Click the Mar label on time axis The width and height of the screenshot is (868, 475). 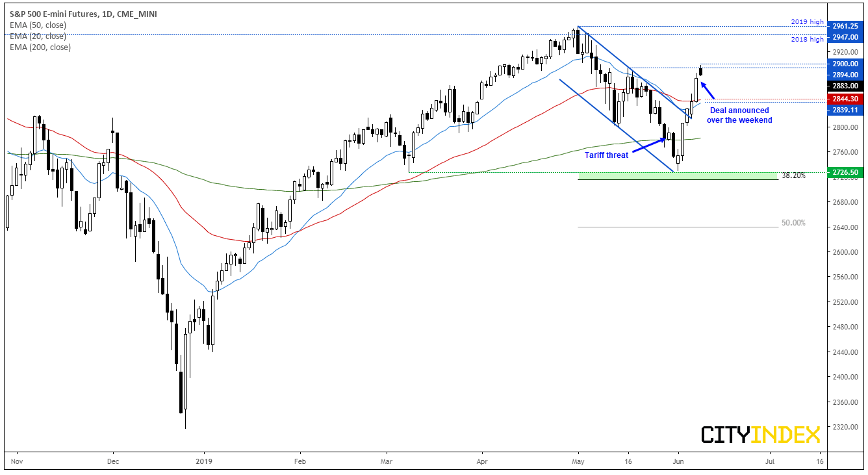[x=387, y=461]
